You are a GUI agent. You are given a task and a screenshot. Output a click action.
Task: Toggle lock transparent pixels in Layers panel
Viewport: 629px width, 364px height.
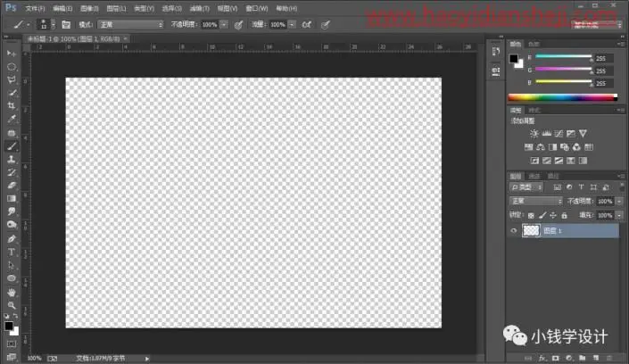point(531,216)
